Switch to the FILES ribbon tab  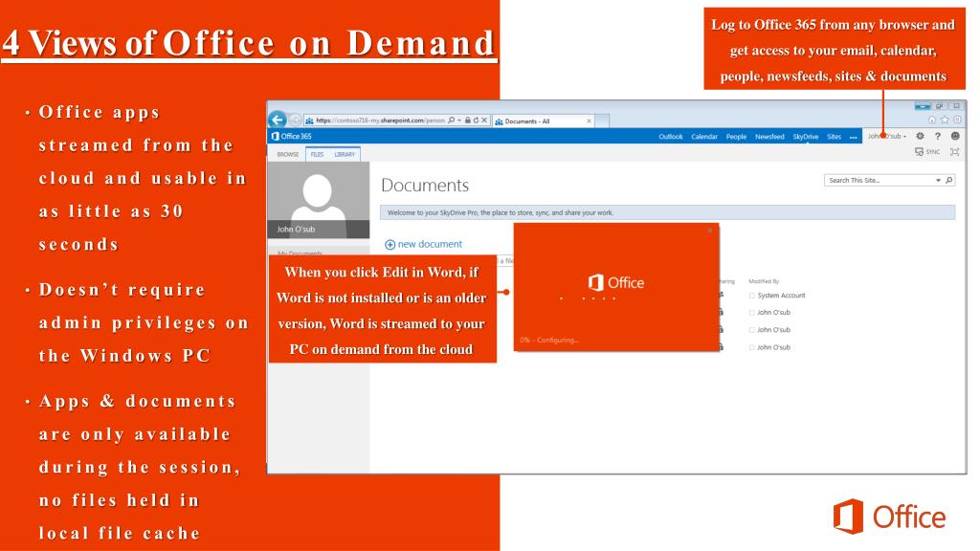click(x=314, y=154)
